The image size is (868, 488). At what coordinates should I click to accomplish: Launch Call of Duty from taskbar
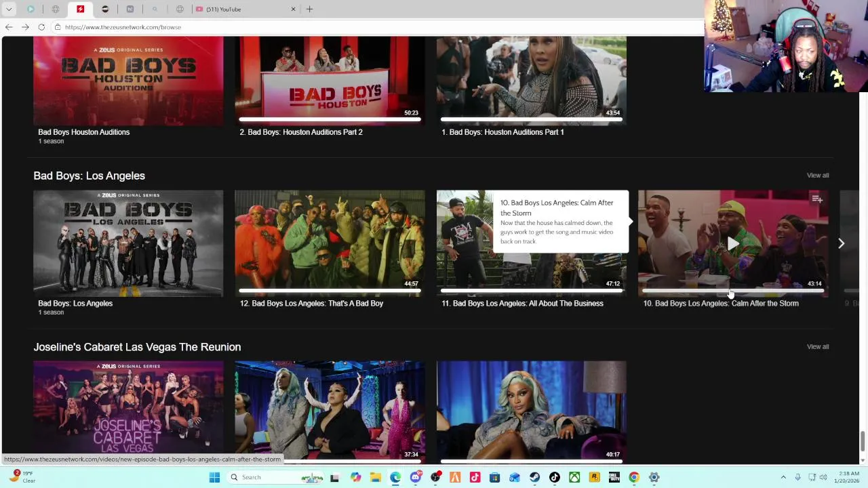tap(614, 477)
